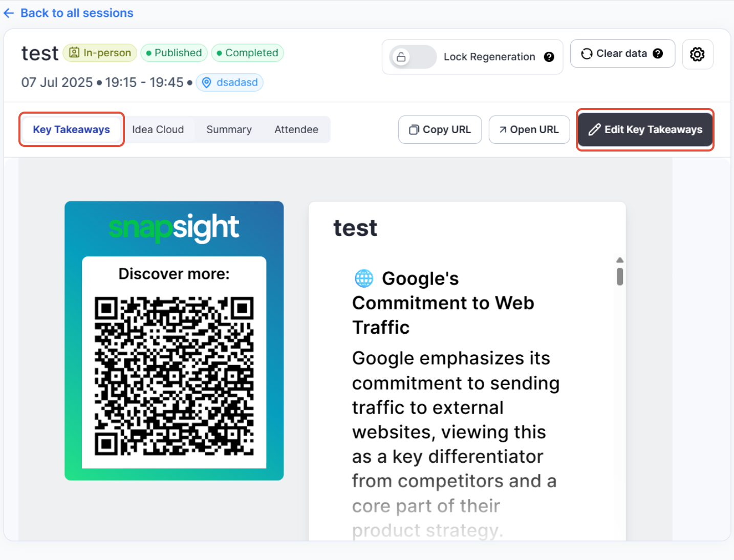Click the Open URL button

[x=529, y=130]
